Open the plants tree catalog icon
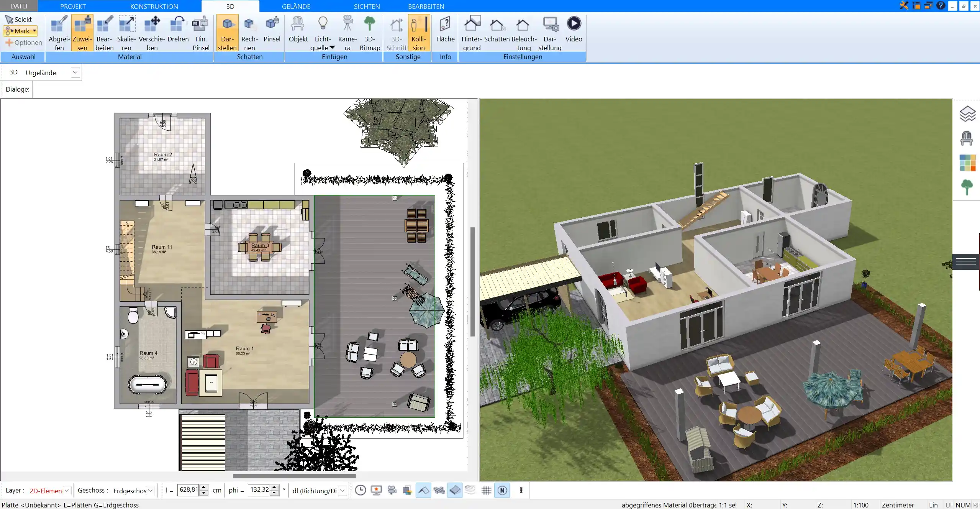 [x=967, y=187]
